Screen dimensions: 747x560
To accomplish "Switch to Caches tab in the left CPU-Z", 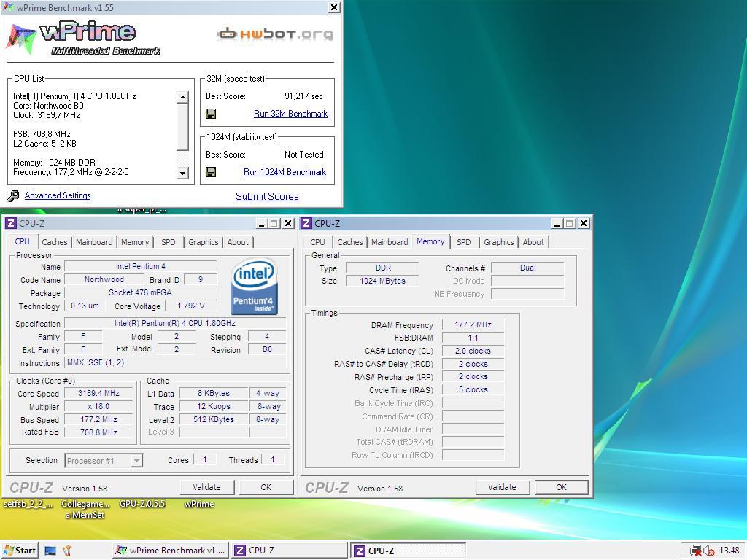I will [x=55, y=242].
